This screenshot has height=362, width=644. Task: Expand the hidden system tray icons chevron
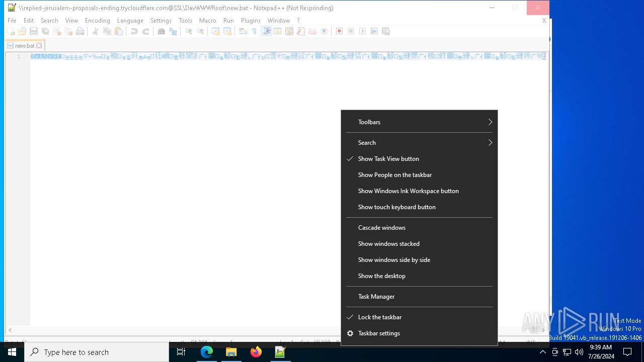coord(542,352)
